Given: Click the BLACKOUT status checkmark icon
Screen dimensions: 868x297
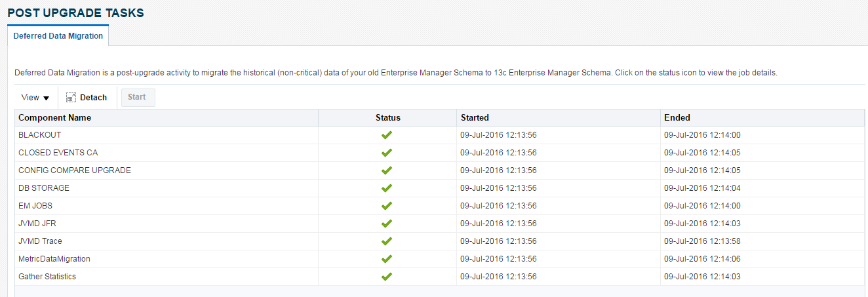Looking at the screenshot, I should click(387, 135).
